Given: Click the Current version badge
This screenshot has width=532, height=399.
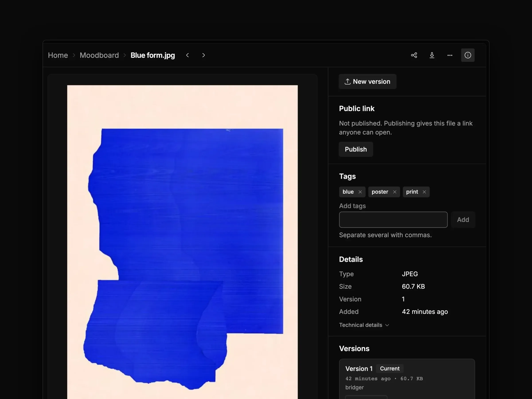Looking at the screenshot, I should point(390,368).
